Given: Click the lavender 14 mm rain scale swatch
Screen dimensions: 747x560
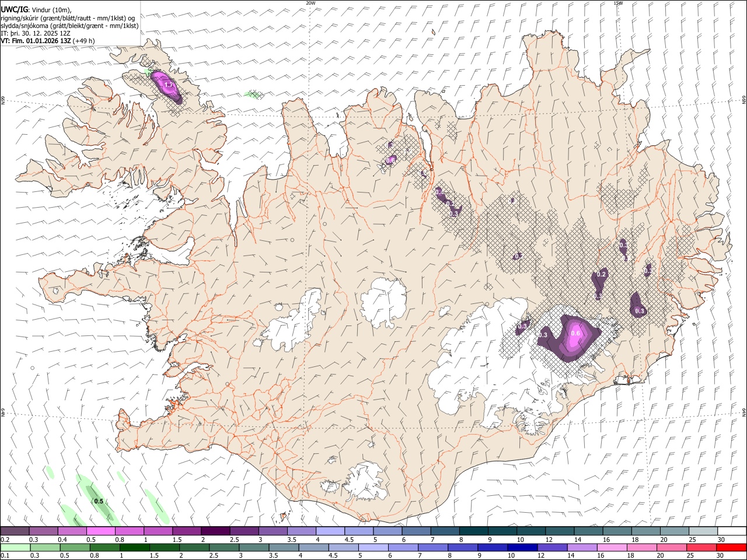Looking at the screenshot, I should point(581,547).
